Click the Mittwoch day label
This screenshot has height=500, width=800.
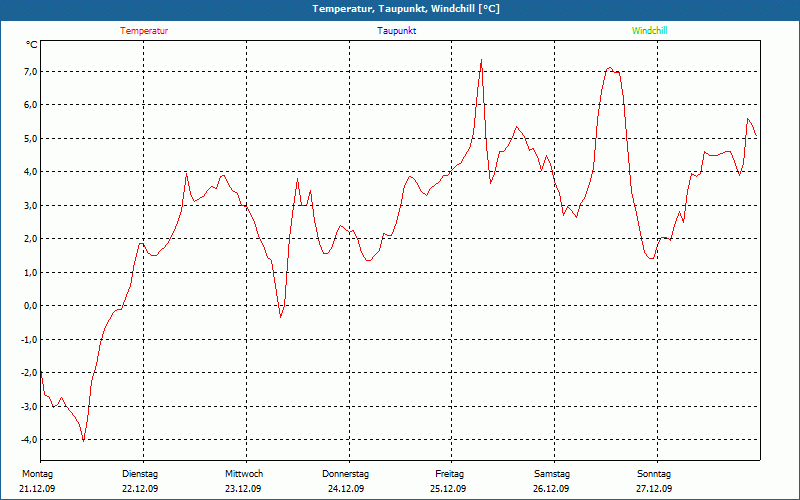[244, 474]
